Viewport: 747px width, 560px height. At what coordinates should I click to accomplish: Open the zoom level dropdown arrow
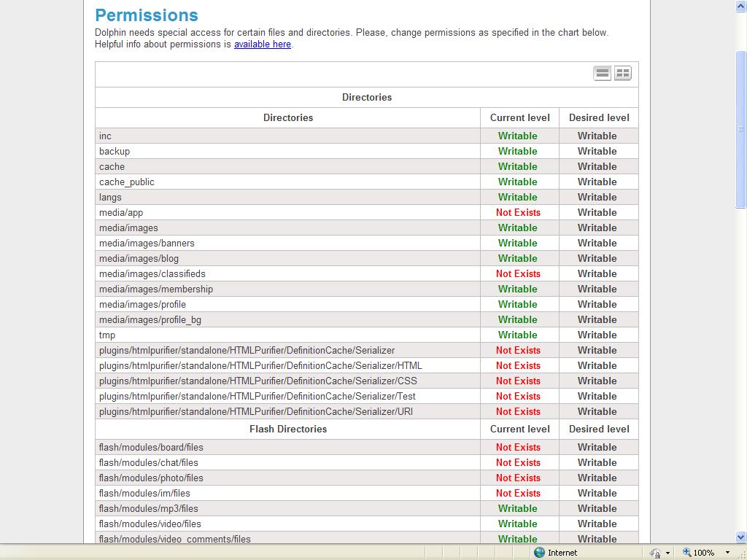pyautogui.click(x=727, y=553)
